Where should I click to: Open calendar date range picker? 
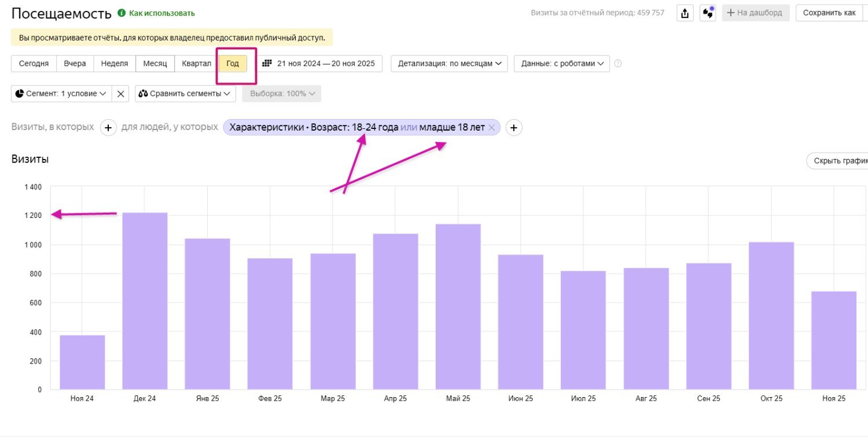[x=320, y=64]
